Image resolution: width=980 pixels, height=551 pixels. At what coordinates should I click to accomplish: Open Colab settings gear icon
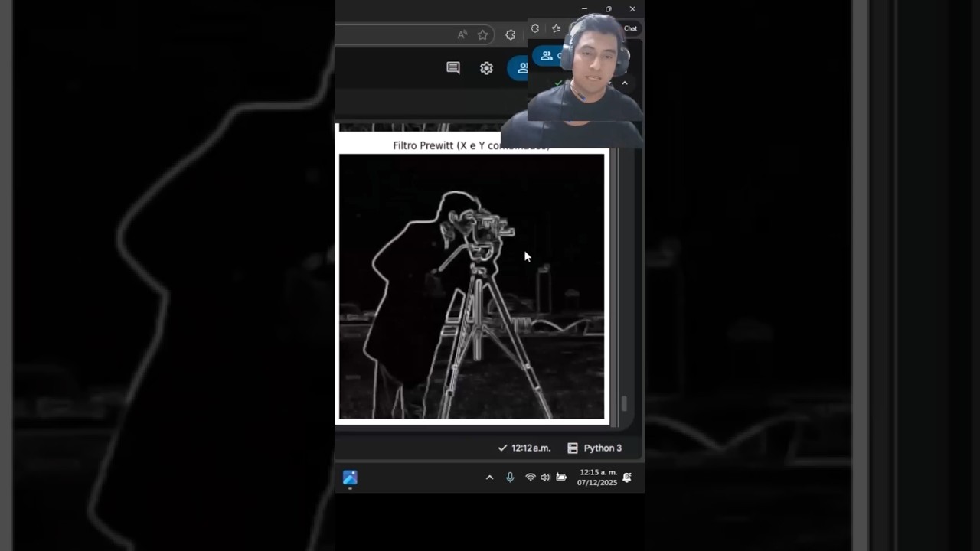coord(486,68)
